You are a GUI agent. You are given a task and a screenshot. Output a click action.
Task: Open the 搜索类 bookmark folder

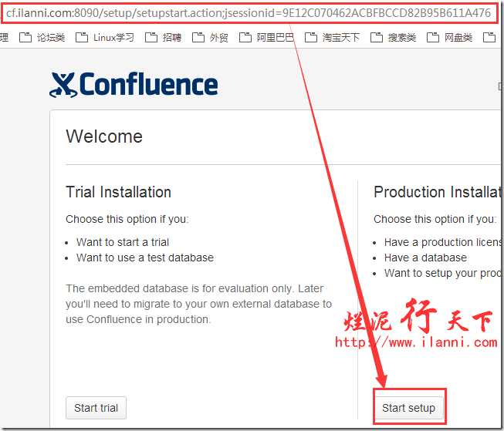tap(393, 38)
